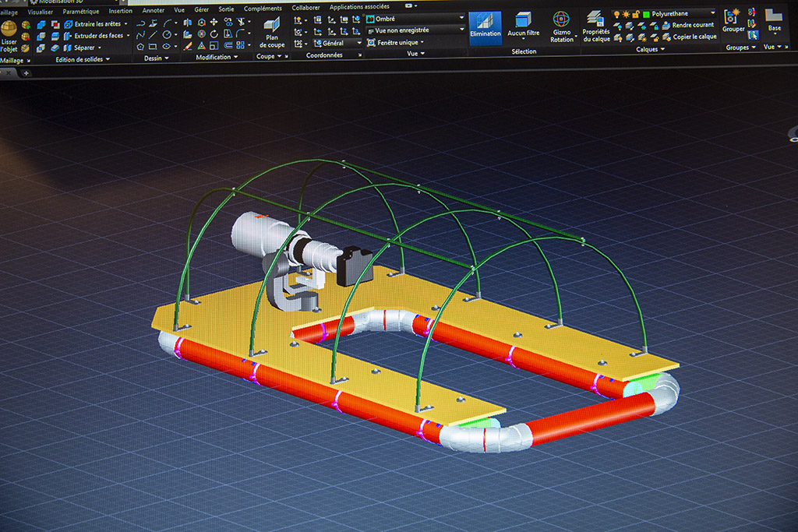
Task: Switch to the Collaborer ribbon tab
Action: click(x=305, y=8)
